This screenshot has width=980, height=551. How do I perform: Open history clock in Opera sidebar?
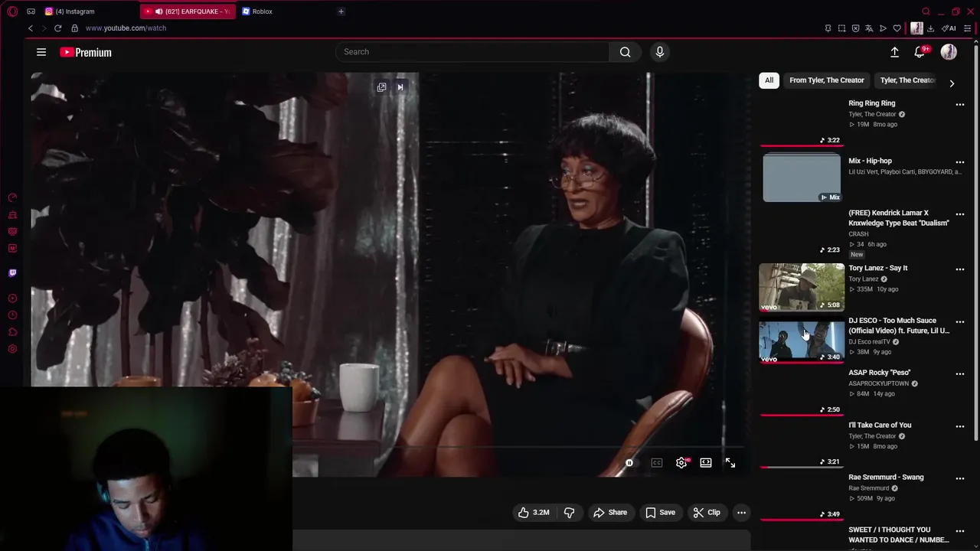point(12,315)
